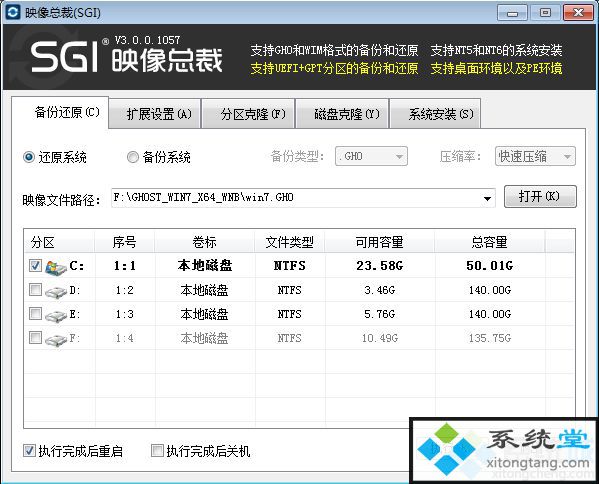Click serial number 1:4 cell
Screen dimensions: 599x484
coord(125,338)
